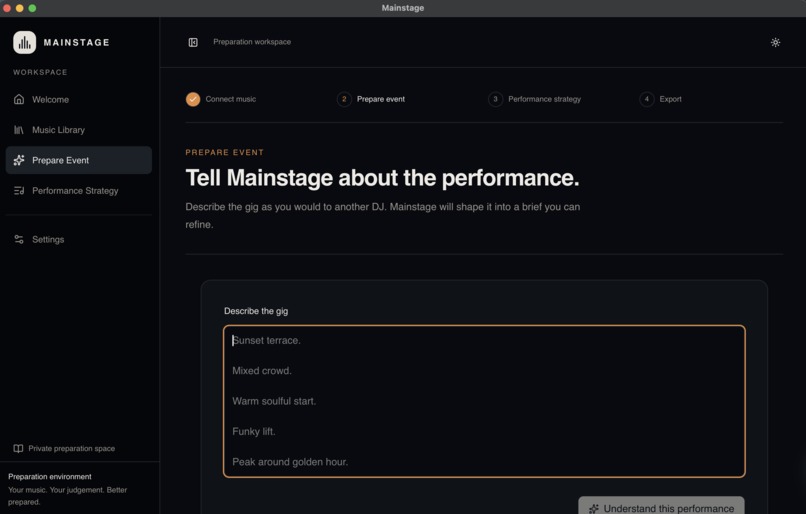The height and width of the screenshot is (514, 806).
Task: Click the WORKSPACE sidebar heading
Action: (x=40, y=72)
